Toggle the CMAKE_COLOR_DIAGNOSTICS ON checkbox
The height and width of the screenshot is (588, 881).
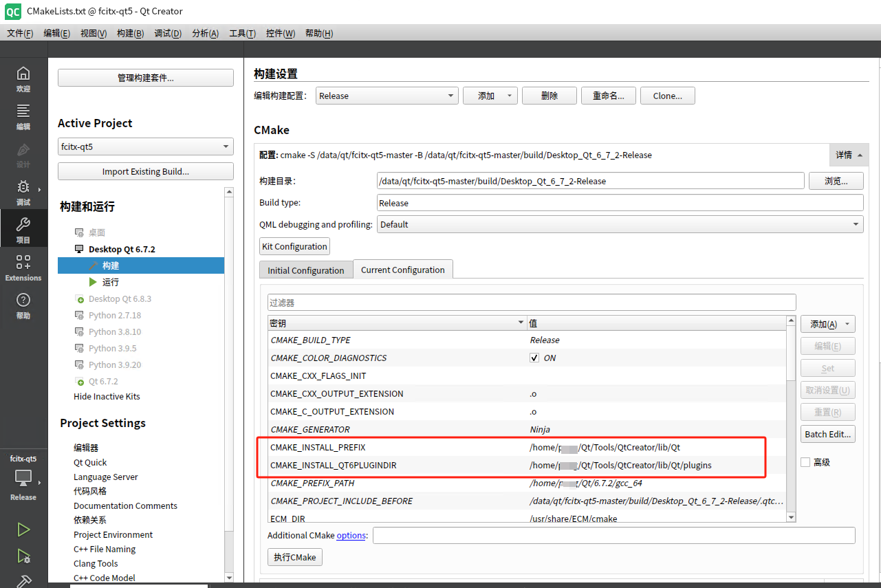(x=534, y=358)
